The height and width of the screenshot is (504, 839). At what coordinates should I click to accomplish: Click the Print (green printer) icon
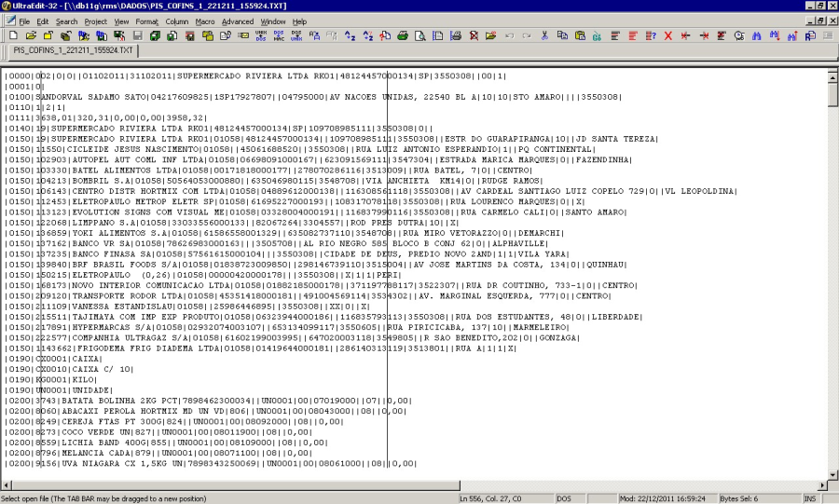point(403,35)
